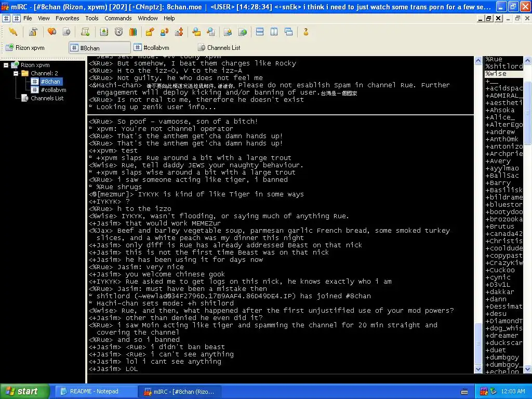Select %wise in the nickname list
Viewport: 532px width, 399px height.
(x=504, y=74)
